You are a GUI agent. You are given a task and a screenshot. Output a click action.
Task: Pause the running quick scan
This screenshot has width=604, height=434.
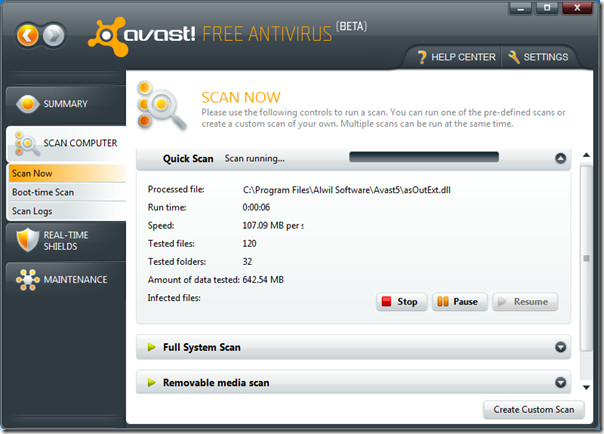(459, 302)
